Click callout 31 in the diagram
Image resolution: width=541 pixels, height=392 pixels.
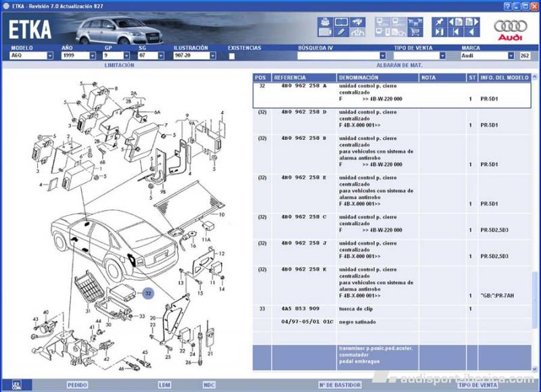tap(88, 311)
